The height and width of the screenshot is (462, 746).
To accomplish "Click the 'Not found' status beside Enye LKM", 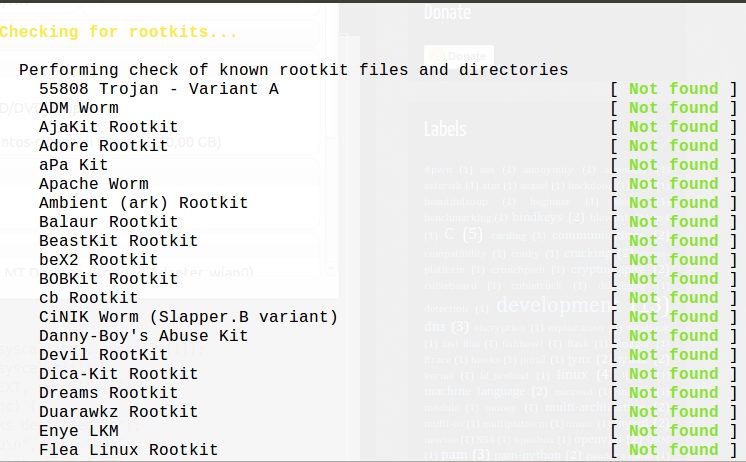I will coord(673,431).
